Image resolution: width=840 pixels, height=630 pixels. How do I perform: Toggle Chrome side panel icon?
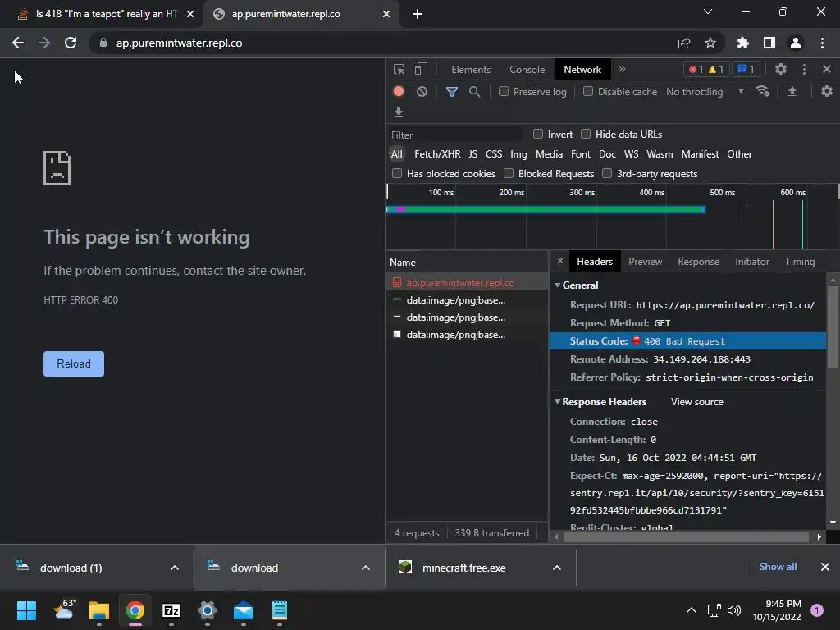coord(769,43)
